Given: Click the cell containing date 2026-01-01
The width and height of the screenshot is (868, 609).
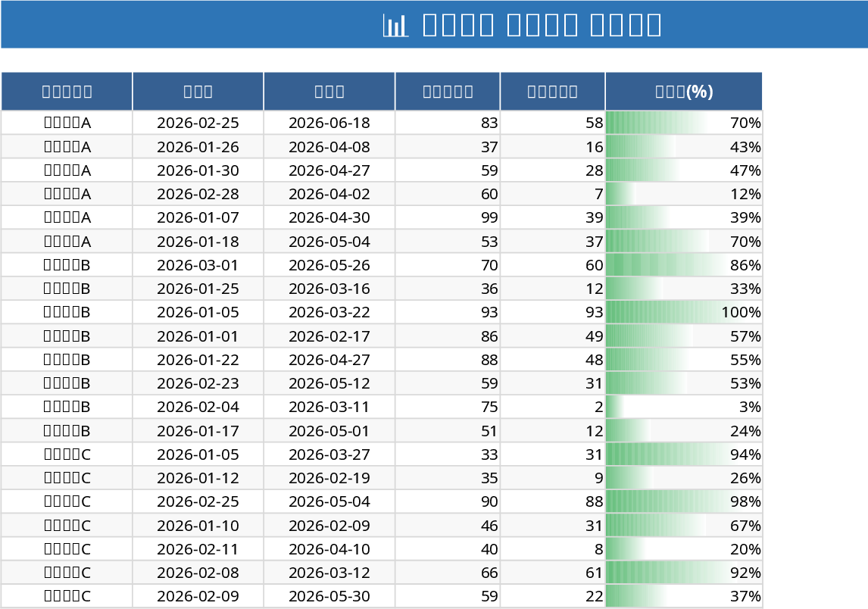Looking at the screenshot, I should click(x=198, y=336).
